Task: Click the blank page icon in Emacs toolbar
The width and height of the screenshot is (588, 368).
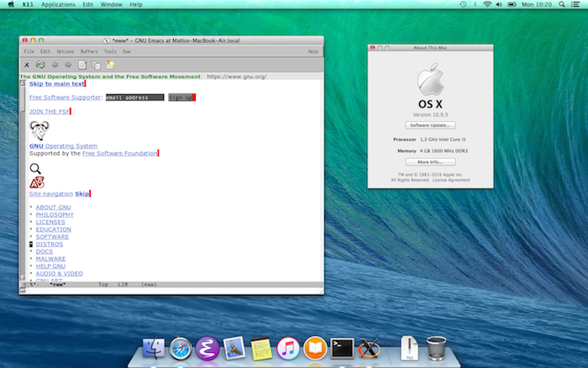Action: pyautogui.click(x=82, y=65)
